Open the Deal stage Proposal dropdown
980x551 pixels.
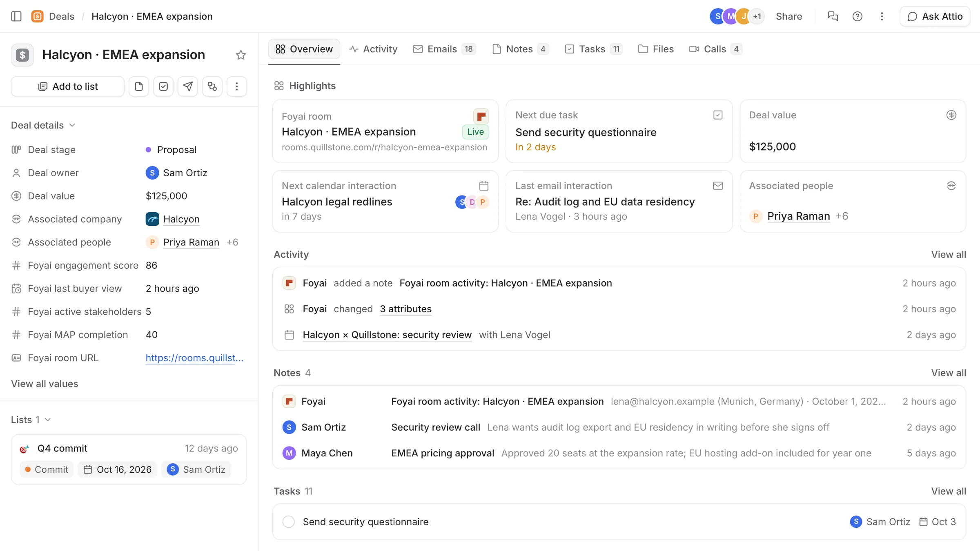coord(171,150)
